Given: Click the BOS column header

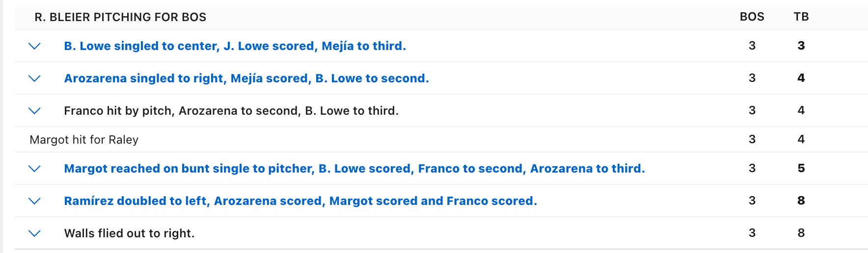Looking at the screenshot, I should pyautogui.click(x=752, y=17).
